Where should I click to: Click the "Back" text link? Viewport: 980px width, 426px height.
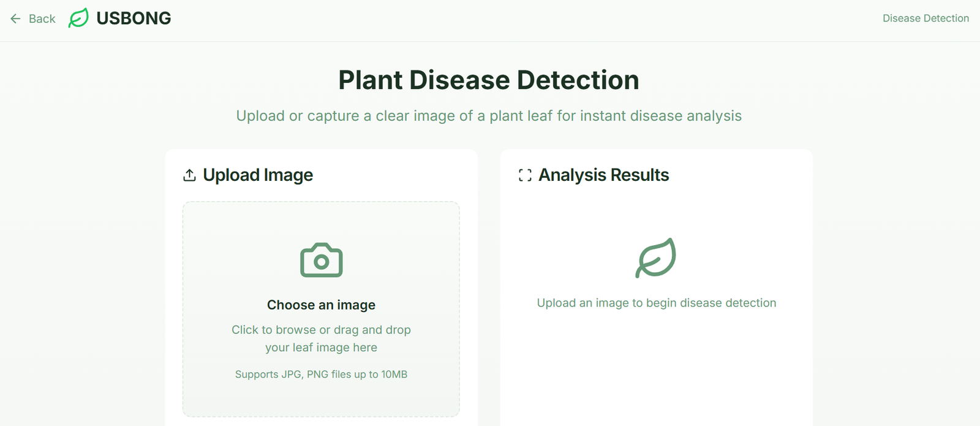click(x=42, y=19)
